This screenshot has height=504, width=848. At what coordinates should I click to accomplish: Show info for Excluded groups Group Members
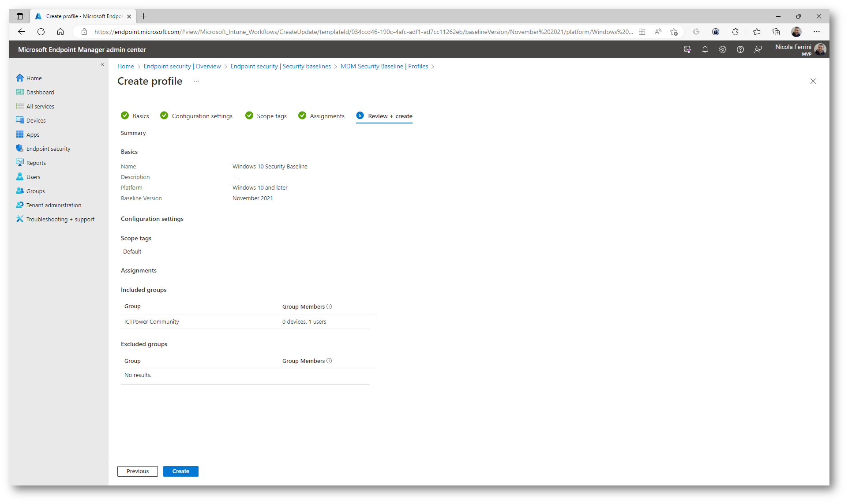pos(329,361)
